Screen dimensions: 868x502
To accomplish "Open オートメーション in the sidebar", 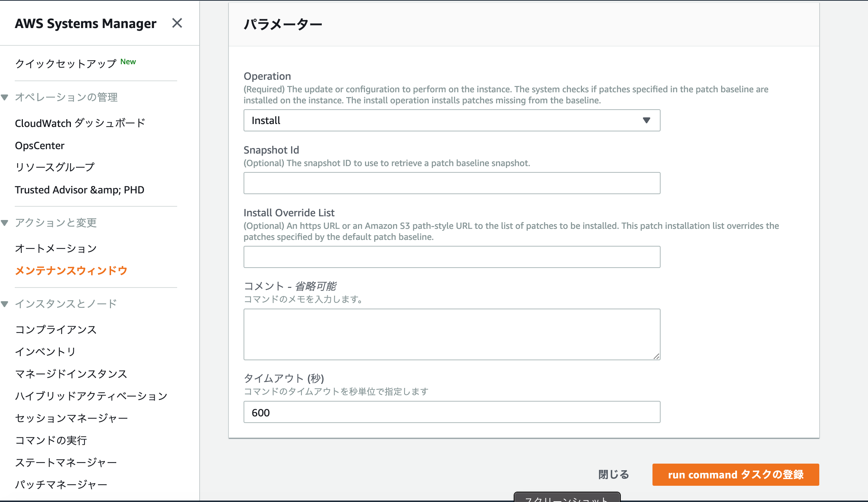I will tap(56, 248).
